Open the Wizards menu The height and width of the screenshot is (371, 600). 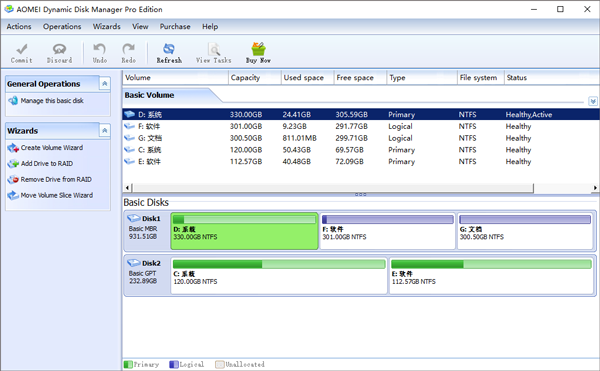(x=106, y=26)
